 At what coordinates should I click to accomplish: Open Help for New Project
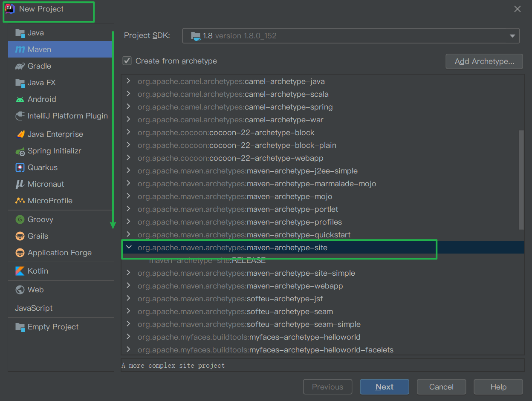(498, 387)
